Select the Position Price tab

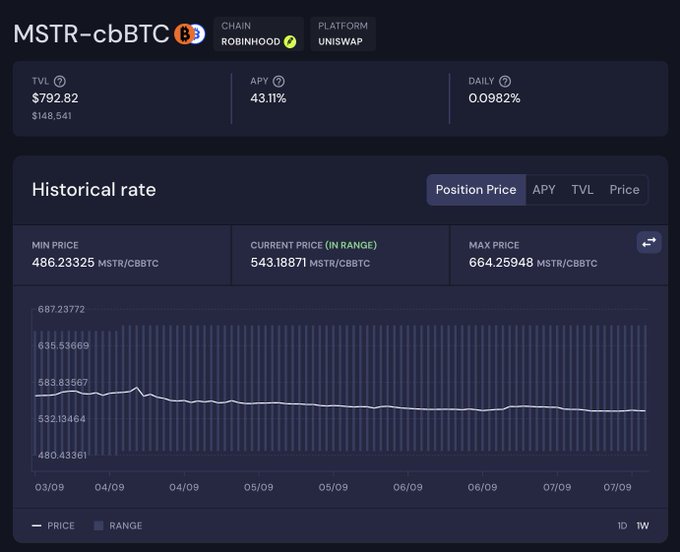pos(476,189)
